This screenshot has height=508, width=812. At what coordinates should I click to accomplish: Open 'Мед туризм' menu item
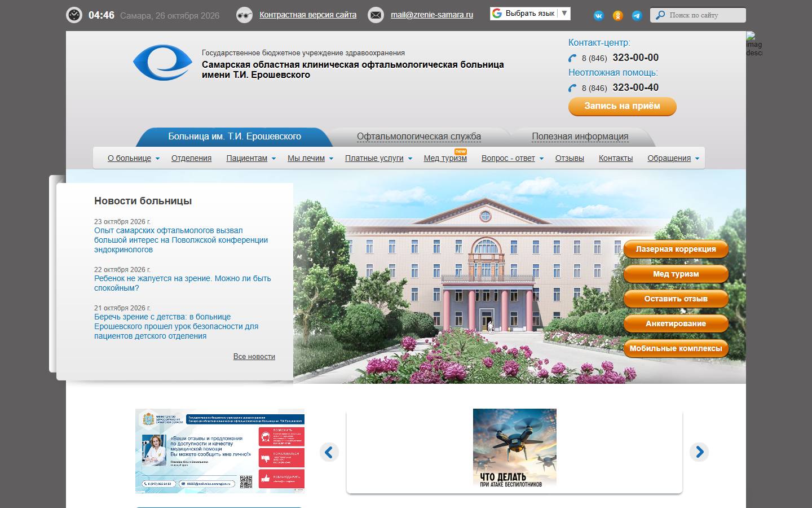coord(445,158)
